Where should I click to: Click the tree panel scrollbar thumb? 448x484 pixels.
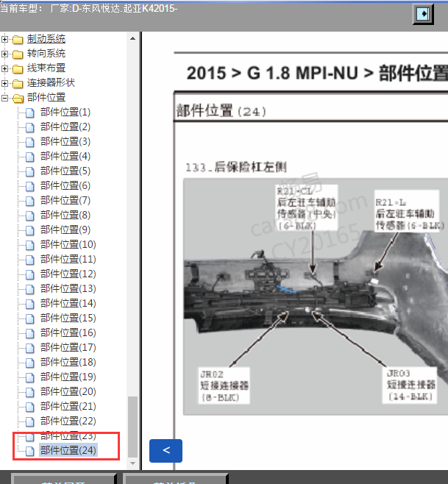tap(132, 427)
